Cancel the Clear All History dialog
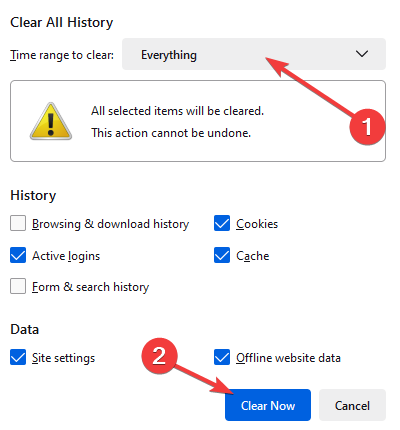Image resolution: width=400 pixels, height=430 pixels. (x=352, y=405)
